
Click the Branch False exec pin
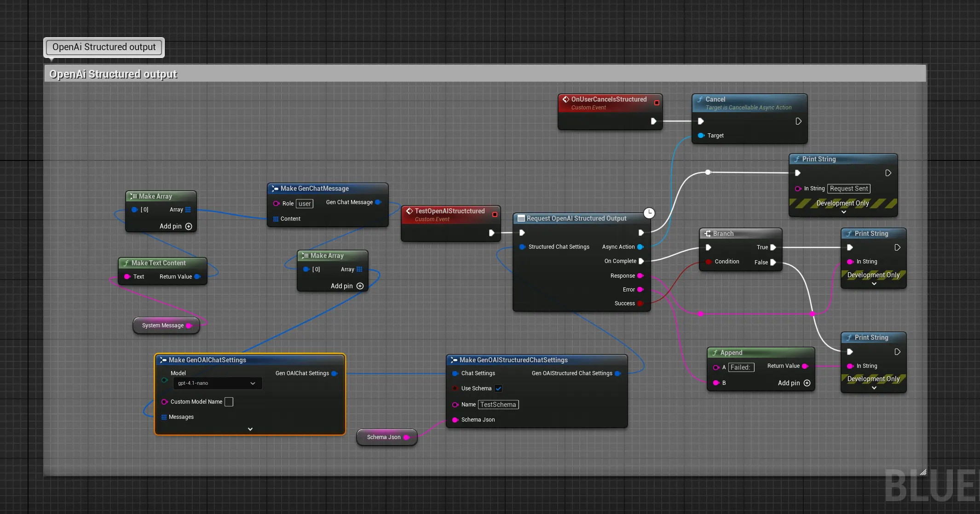(x=773, y=263)
